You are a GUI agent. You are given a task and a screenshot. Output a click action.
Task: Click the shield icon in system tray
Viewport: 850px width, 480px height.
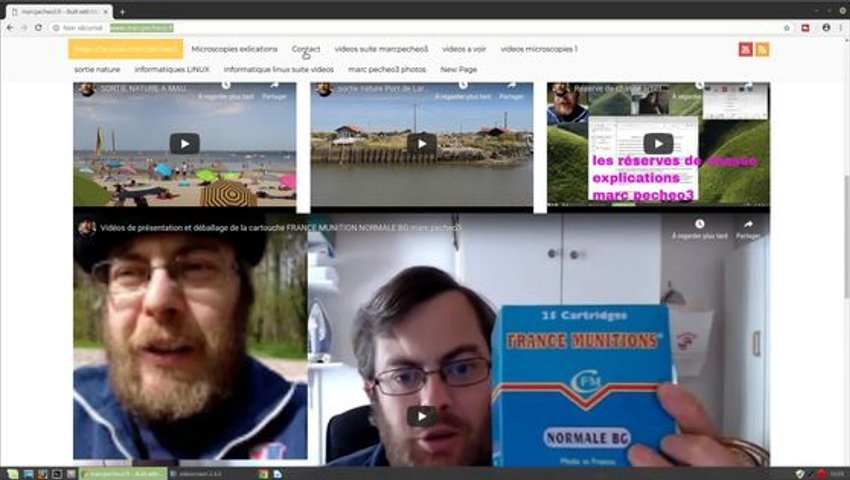pyautogui.click(x=800, y=474)
